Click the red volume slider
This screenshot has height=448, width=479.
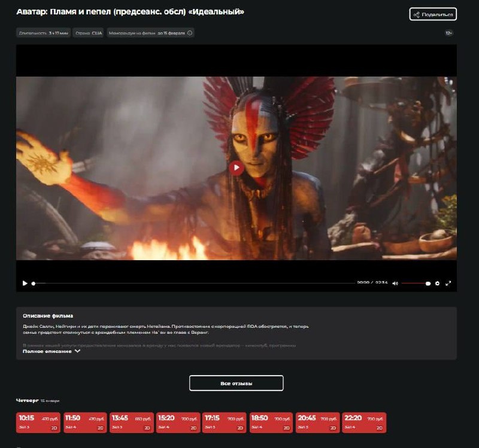[x=416, y=283]
